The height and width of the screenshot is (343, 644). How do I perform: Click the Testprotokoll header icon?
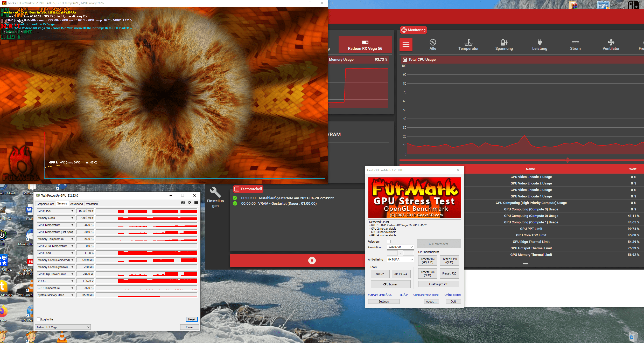point(237,189)
